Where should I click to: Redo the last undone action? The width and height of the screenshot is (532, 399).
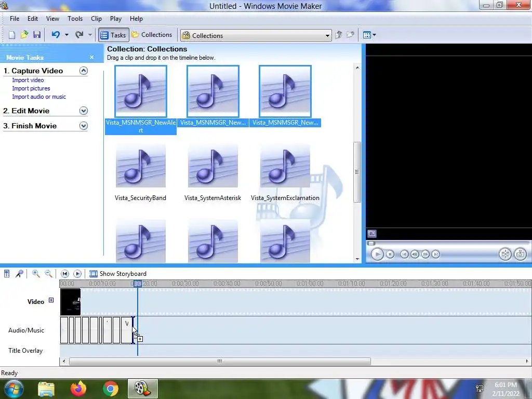tap(79, 35)
